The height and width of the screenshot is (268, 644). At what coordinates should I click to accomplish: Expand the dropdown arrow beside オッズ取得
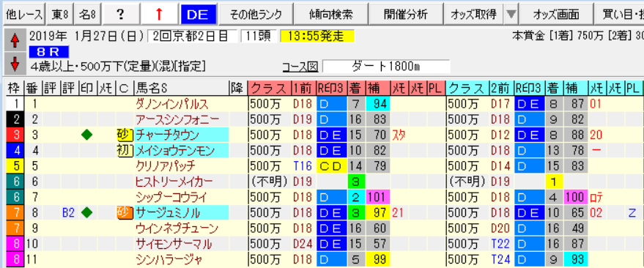pyautogui.click(x=511, y=14)
